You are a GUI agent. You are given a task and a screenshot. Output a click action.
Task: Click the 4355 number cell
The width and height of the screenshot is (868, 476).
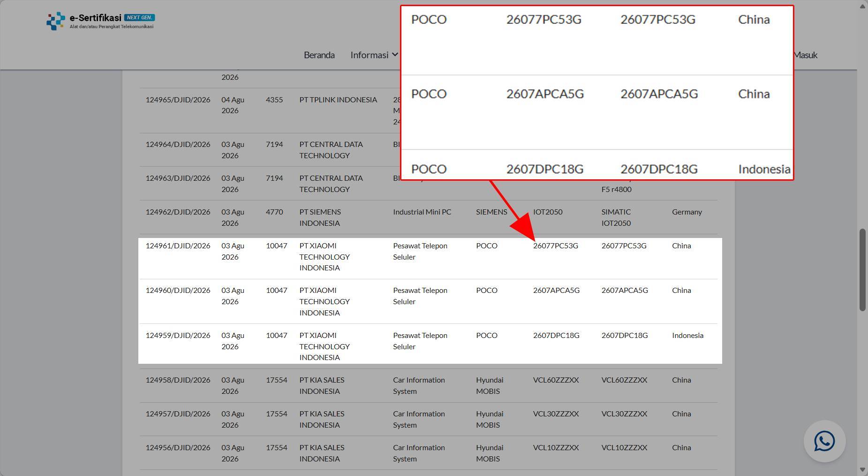(x=274, y=100)
